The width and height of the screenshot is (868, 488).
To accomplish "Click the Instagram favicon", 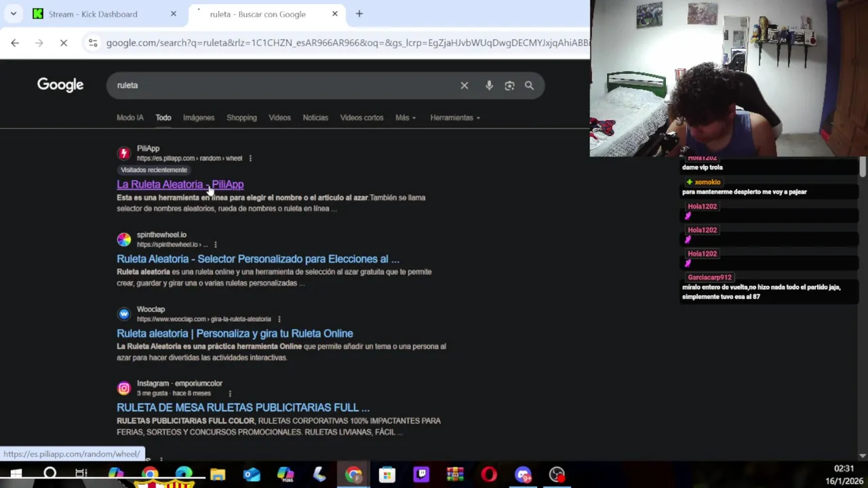I will [123, 388].
